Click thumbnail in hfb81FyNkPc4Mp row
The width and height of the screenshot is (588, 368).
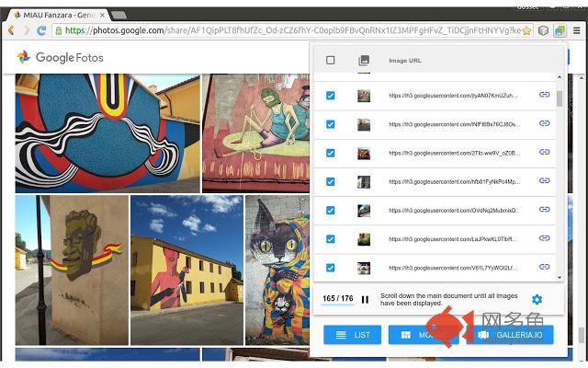point(364,182)
